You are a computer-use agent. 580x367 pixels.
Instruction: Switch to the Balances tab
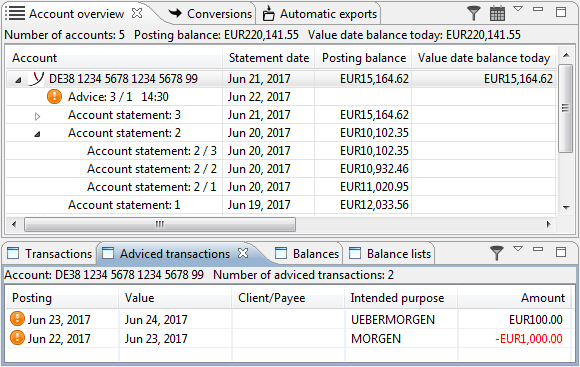point(307,254)
